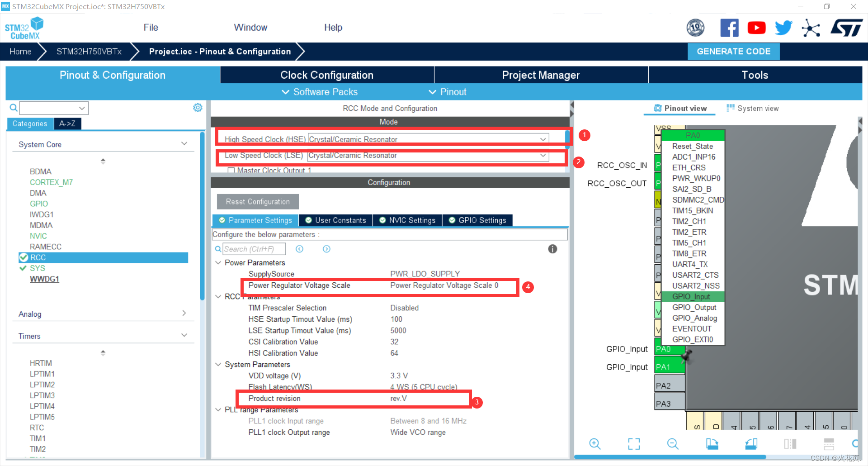Image resolution: width=868 pixels, height=466 pixels.
Task: Open the Help menu
Action: (x=333, y=28)
